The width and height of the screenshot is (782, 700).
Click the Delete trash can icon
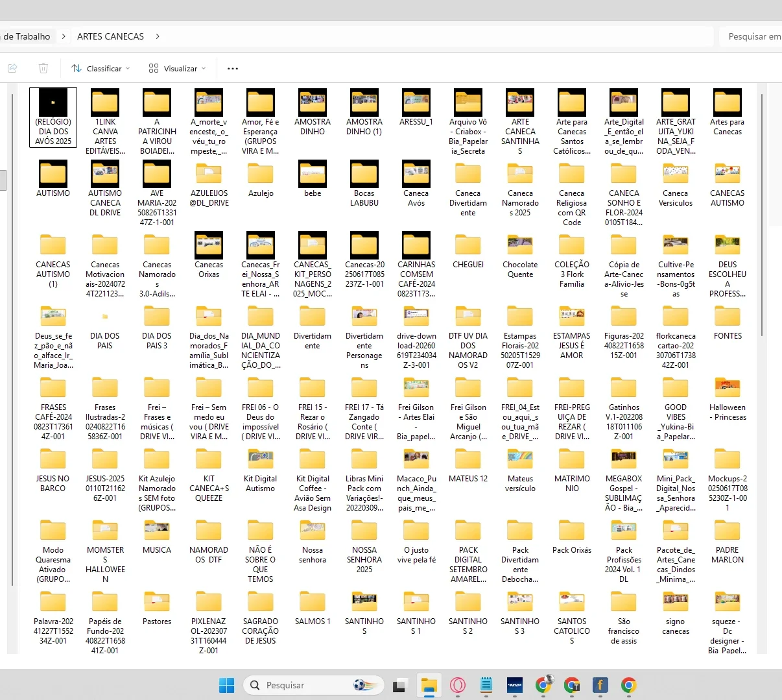43,68
